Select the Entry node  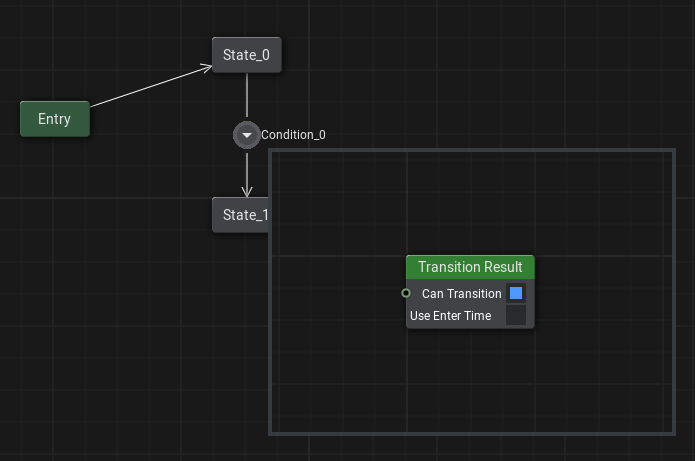tap(55, 119)
